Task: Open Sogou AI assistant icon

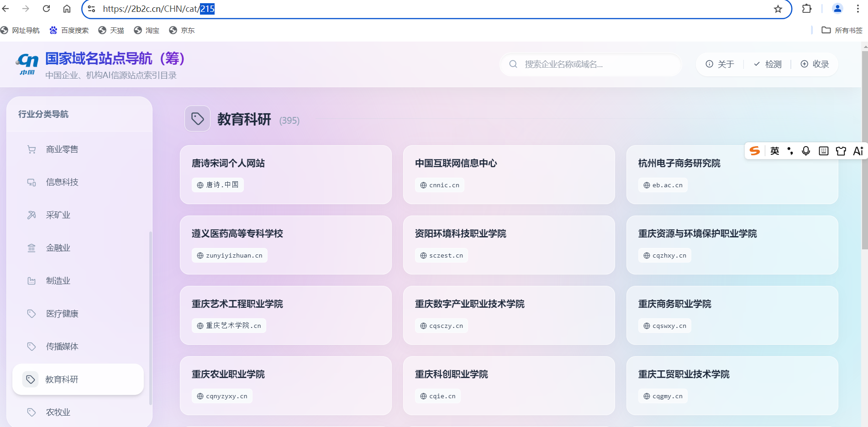Action: tap(858, 151)
